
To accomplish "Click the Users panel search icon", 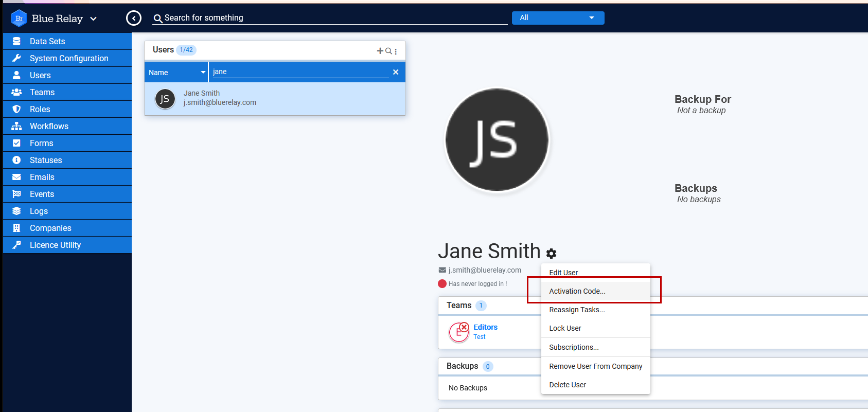I will [x=388, y=51].
